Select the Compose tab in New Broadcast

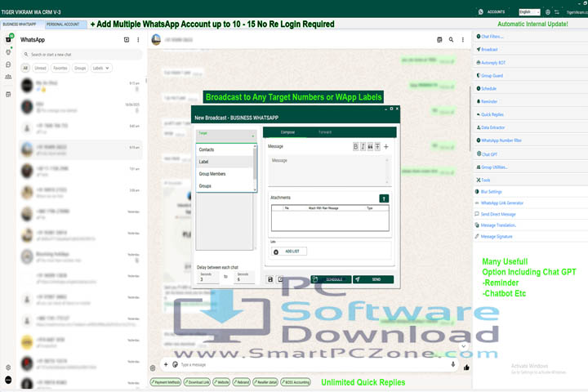pos(287,132)
